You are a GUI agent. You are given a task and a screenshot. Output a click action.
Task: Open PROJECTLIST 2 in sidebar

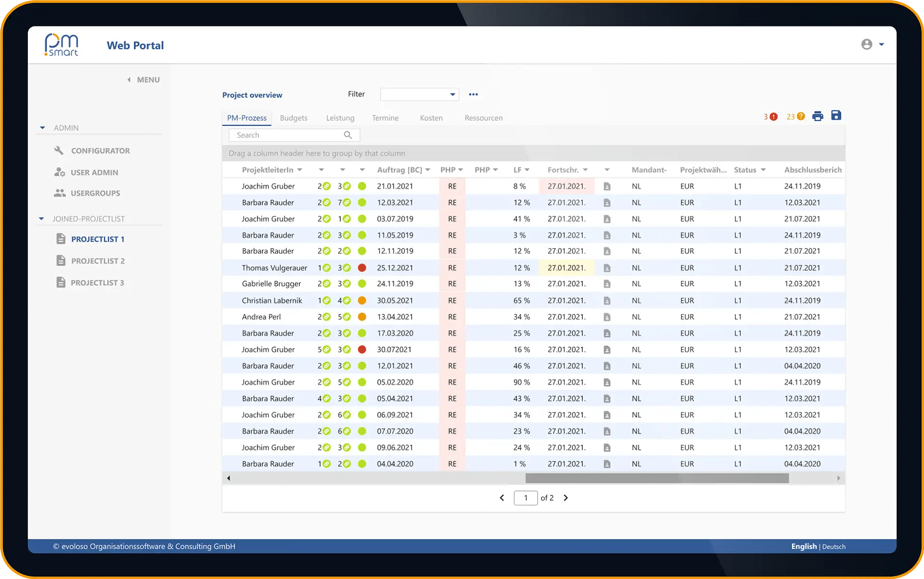[x=98, y=261]
